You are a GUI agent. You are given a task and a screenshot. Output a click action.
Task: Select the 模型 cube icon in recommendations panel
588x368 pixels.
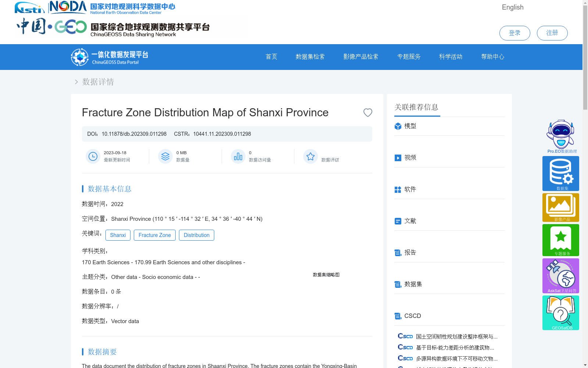pos(398,126)
